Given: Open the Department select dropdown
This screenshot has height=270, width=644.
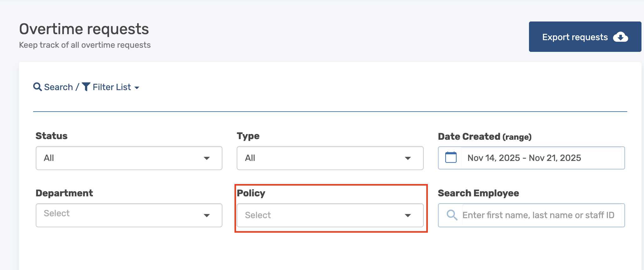Looking at the screenshot, I should [x=129, y=215].
